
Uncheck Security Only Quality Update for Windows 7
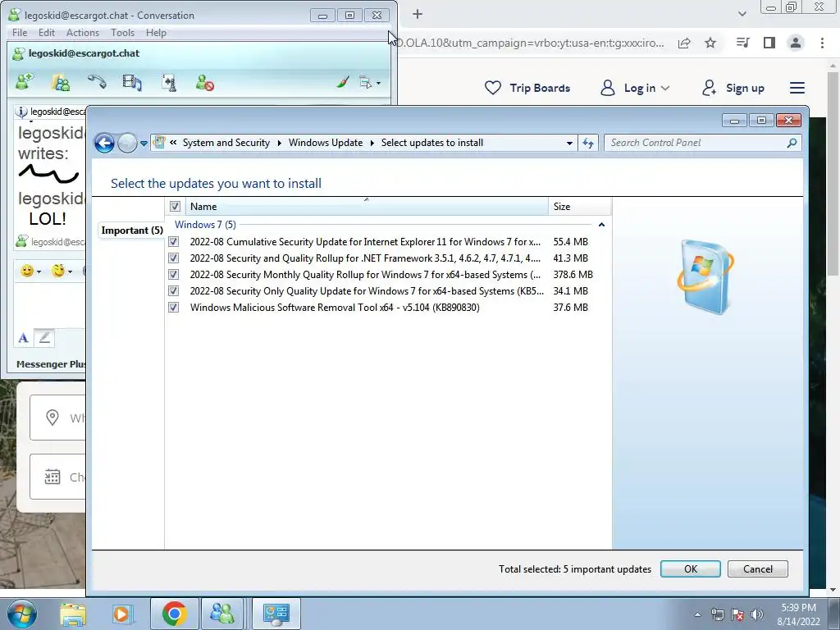pos(174,291)
